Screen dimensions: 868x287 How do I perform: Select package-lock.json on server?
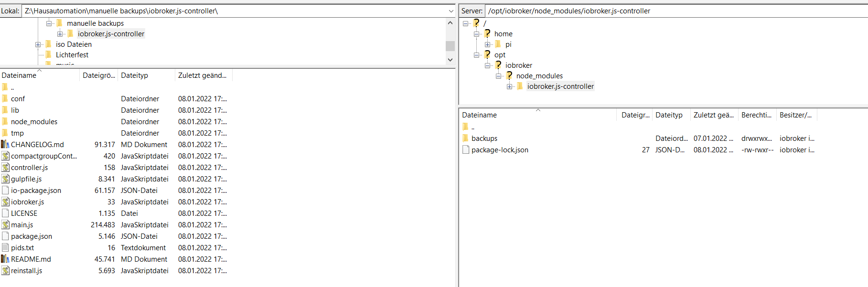[639, 149]
